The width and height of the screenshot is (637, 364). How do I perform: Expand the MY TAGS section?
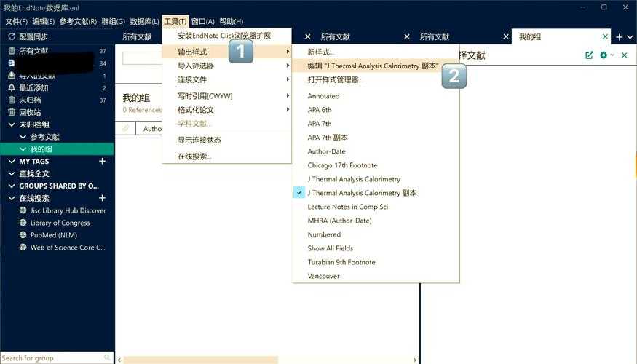(x=12, y=162)
